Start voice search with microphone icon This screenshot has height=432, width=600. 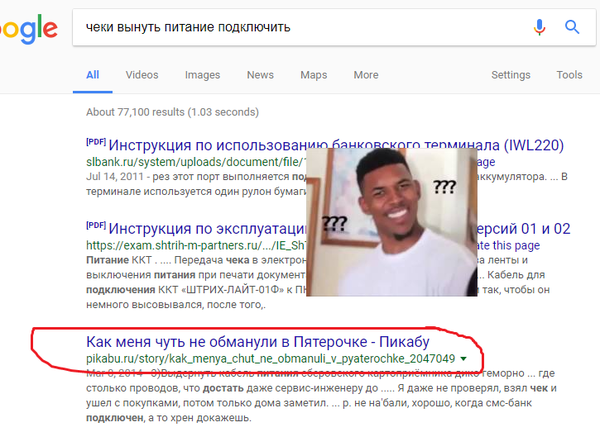(x=541, y=27)
